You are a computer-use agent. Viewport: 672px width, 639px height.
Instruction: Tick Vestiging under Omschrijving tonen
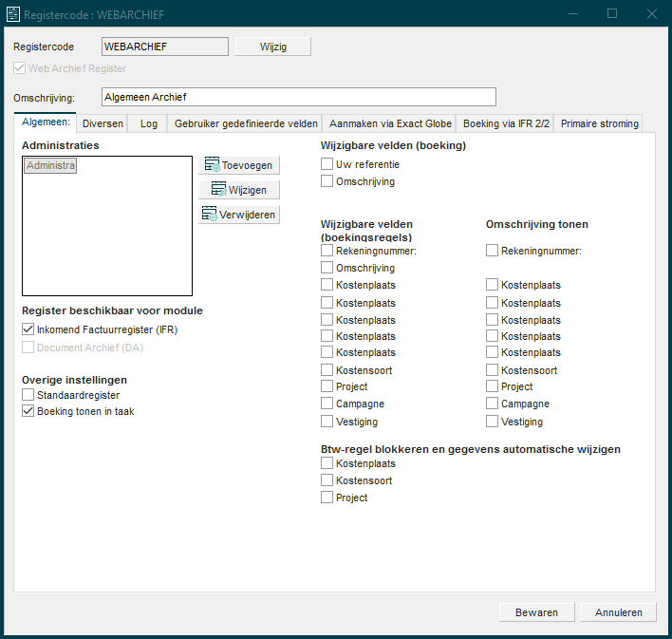point(492,422)
